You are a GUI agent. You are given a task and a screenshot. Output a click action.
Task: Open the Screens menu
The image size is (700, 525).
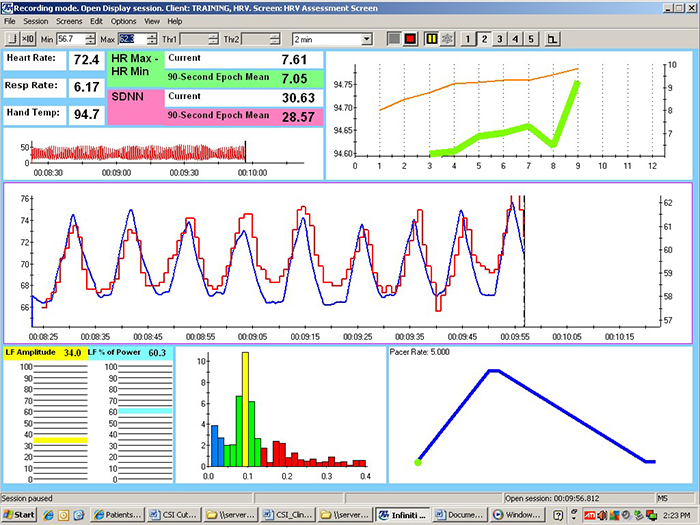[70, 20]
